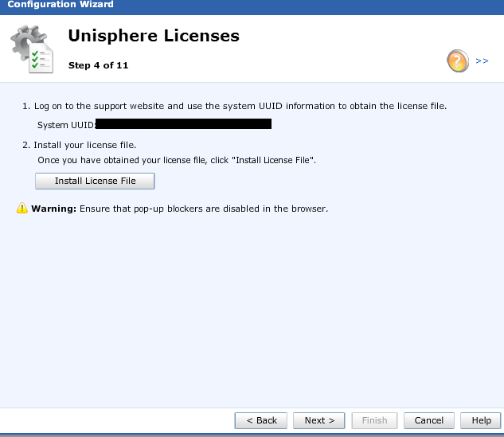Select the Step 4 of 11 indicator
Screen dimensions: 504x437
pos(98,65)
